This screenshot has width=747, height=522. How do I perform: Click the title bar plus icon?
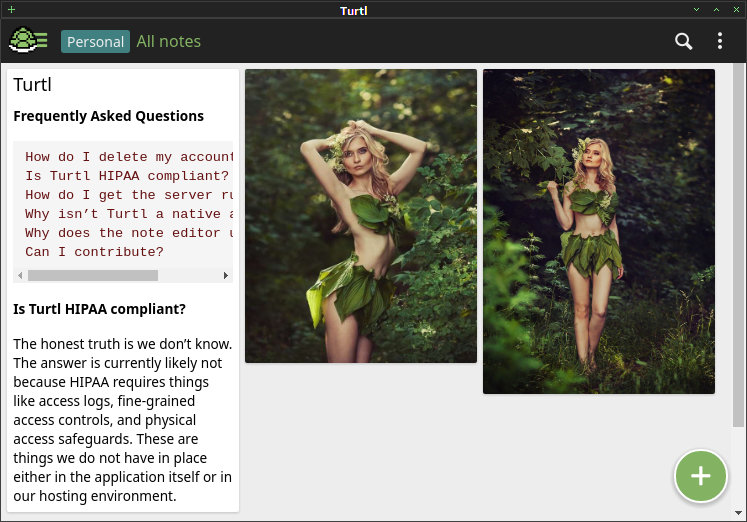pos(11,10)
